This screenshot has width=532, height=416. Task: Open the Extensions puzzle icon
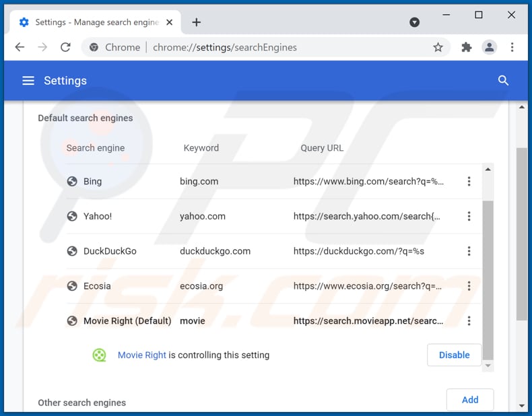[x=467, y=47]
